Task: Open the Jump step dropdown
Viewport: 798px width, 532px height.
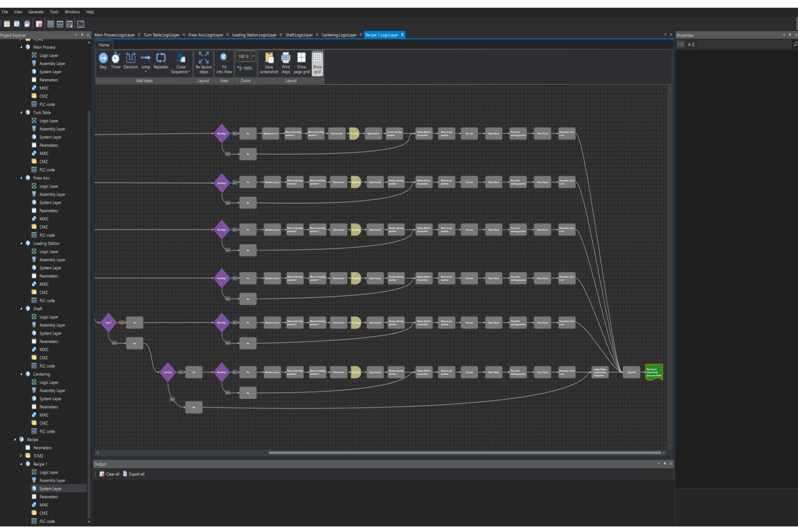Action: (x=145, y=71)
